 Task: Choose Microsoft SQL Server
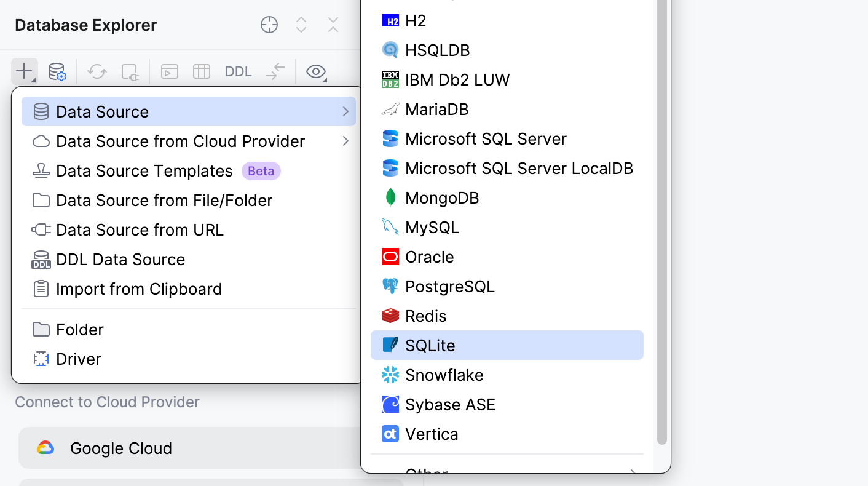click(x=507, y=138)
